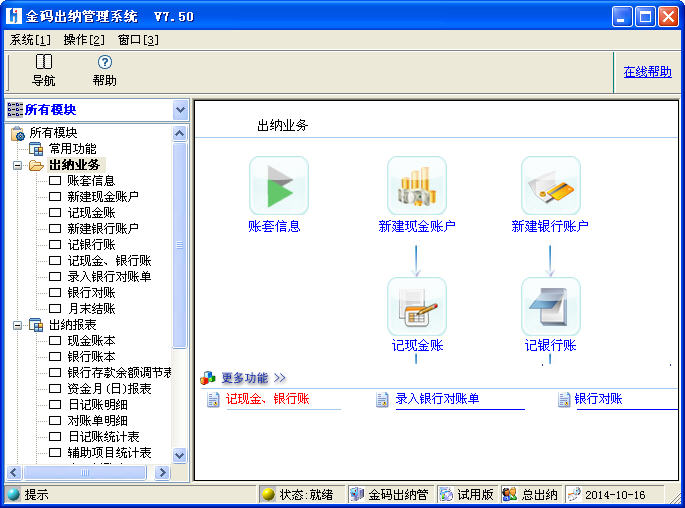
Task: Open the 记银行账 notebook icon
Action: point(550,307)
